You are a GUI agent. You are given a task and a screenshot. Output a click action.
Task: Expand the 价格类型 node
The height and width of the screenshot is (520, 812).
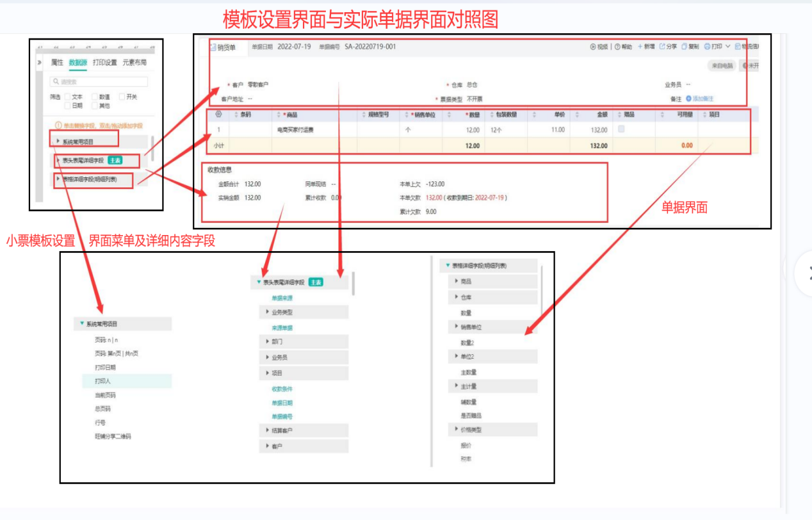(492, 430)
